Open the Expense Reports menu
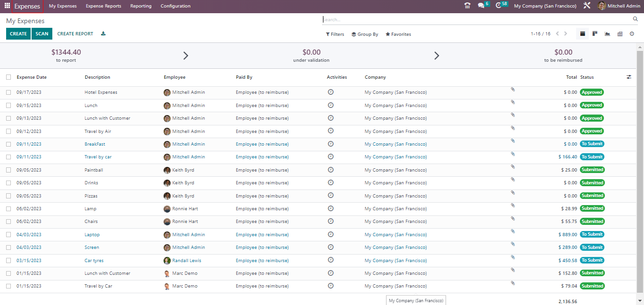The height and width of the screenshot is (305, 644). [x=103, y=6]
